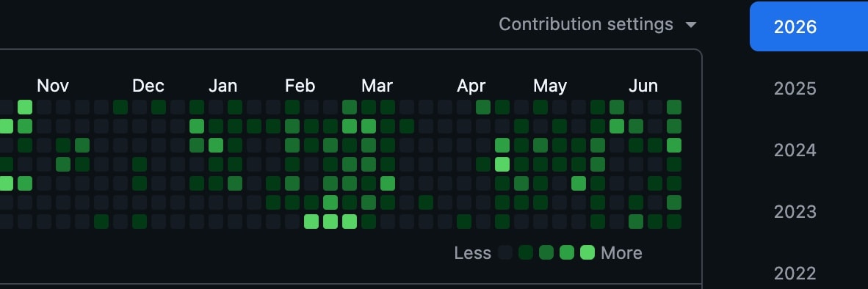
Task: Click the brightest legend swatch beside More
Action: click(x=587, y=252)
